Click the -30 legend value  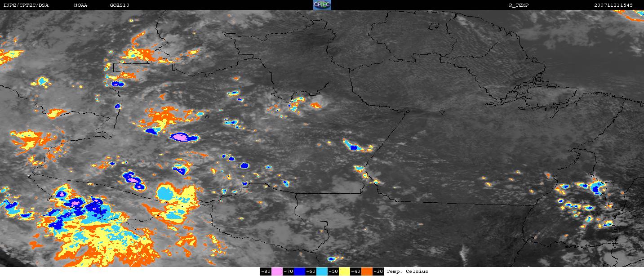click(378, 272)
